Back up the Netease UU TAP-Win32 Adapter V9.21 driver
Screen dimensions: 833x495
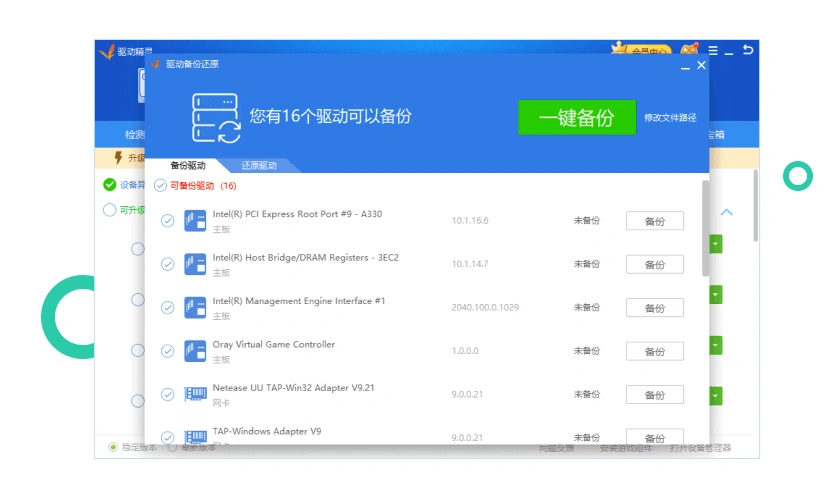(654, 395)
